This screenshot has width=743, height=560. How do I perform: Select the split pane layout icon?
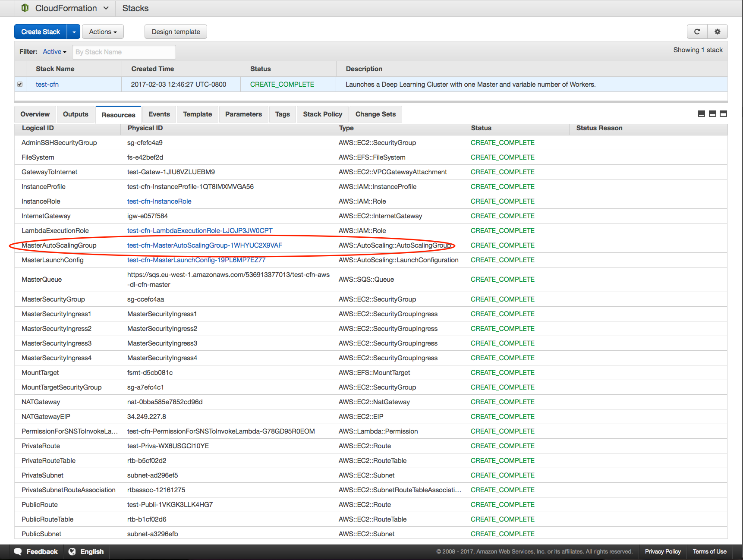click(x=712, y=114)
